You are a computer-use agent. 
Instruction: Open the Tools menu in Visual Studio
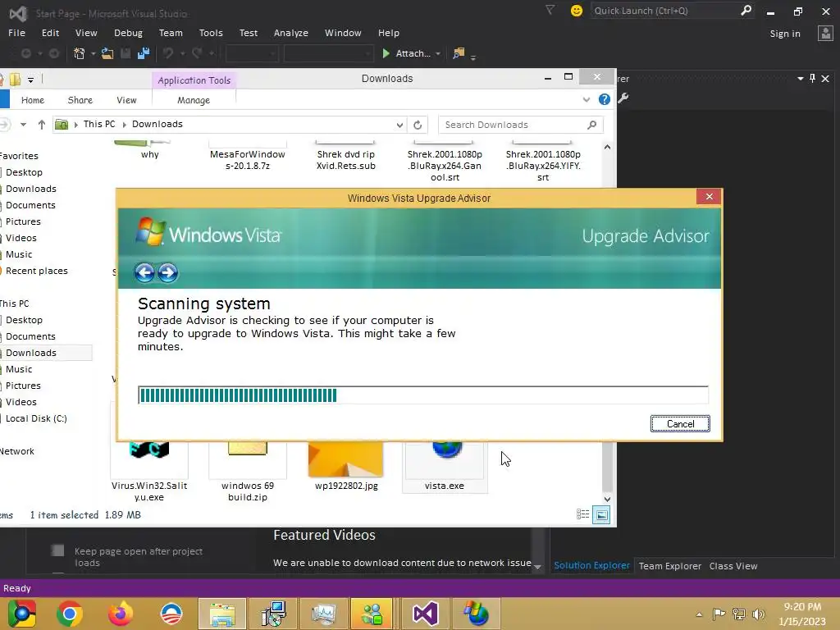[x=211, y=33]
